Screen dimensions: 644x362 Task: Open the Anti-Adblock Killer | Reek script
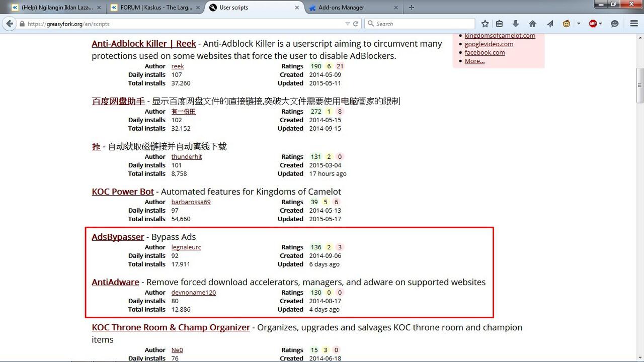pos(144,44)
